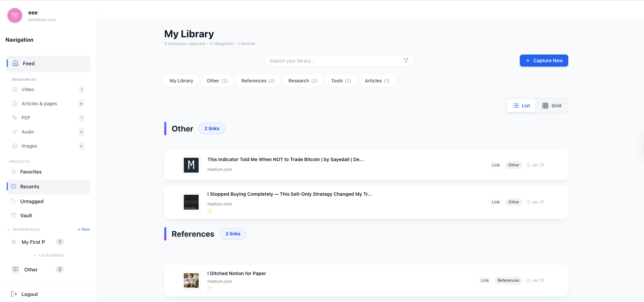644x302 pixels.
Task: Click the note icon under Sell-Only Strategy article
Action: [210, 212]
